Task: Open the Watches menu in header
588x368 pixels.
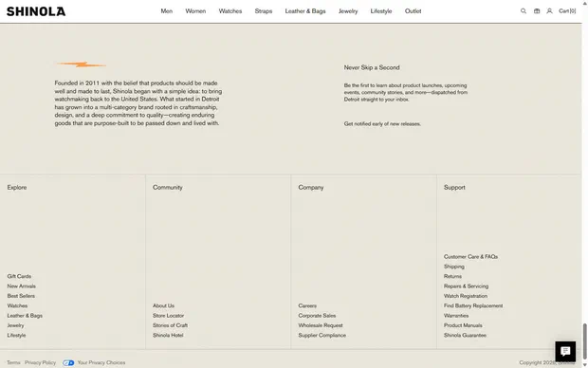Action: point(230,11)
